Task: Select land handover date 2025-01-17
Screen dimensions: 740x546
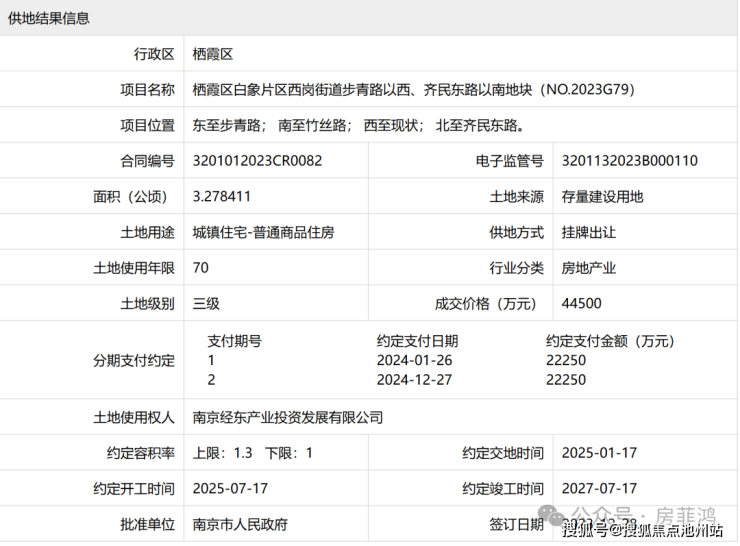Action: [x=599, y=453]
